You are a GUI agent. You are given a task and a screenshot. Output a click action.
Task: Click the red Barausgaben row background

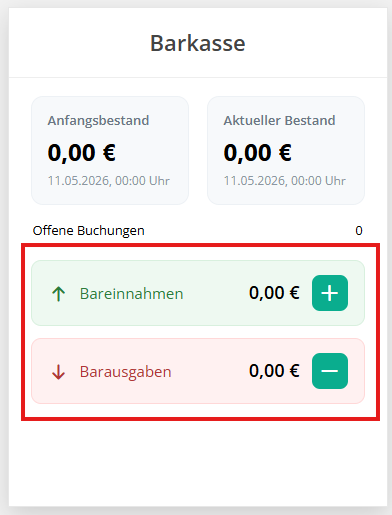[198, 371]
